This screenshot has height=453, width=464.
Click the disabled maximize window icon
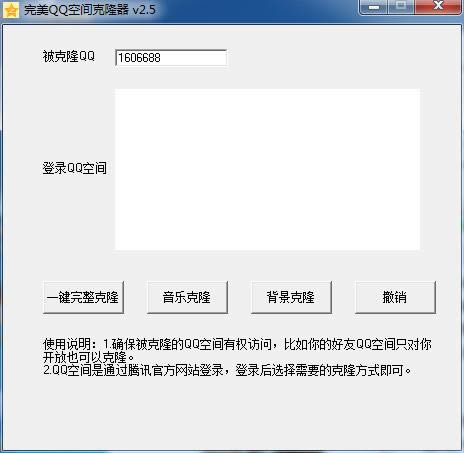click(x=401, y=7)
